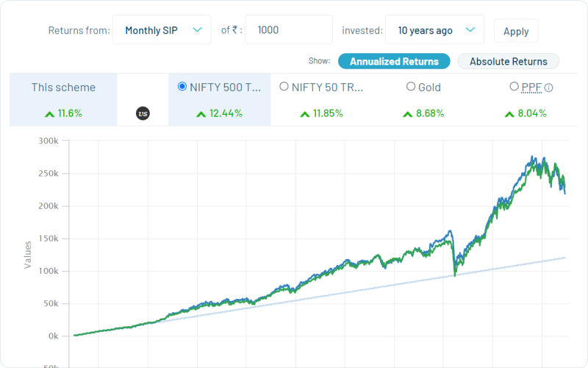Image resolution: width=588 pixels, height=368 pixels.
Task: Click the green up arrow beside 12.44%
Action: [201, 114]
